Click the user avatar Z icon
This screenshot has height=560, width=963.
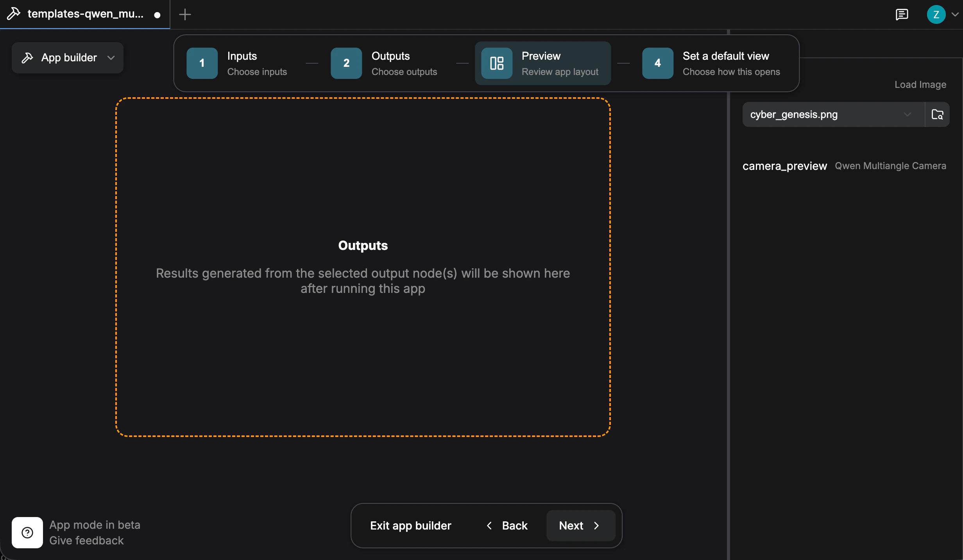click(x=937, y=15)
